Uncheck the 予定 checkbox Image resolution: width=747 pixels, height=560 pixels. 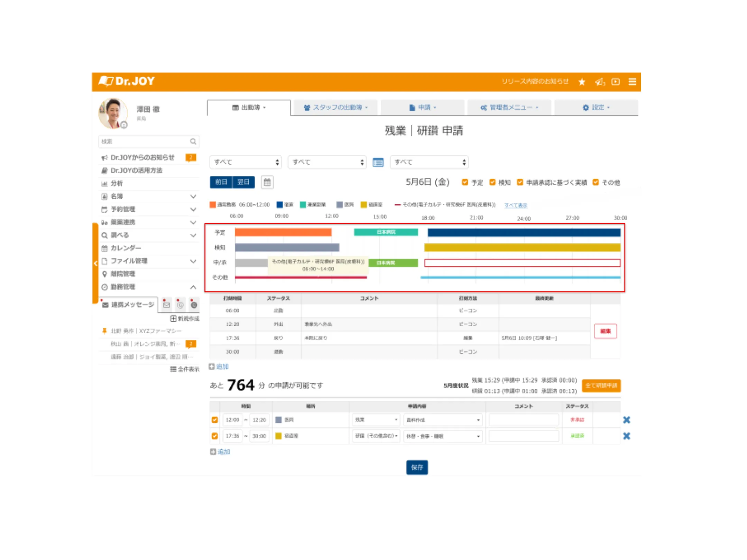tap(465, 182)
